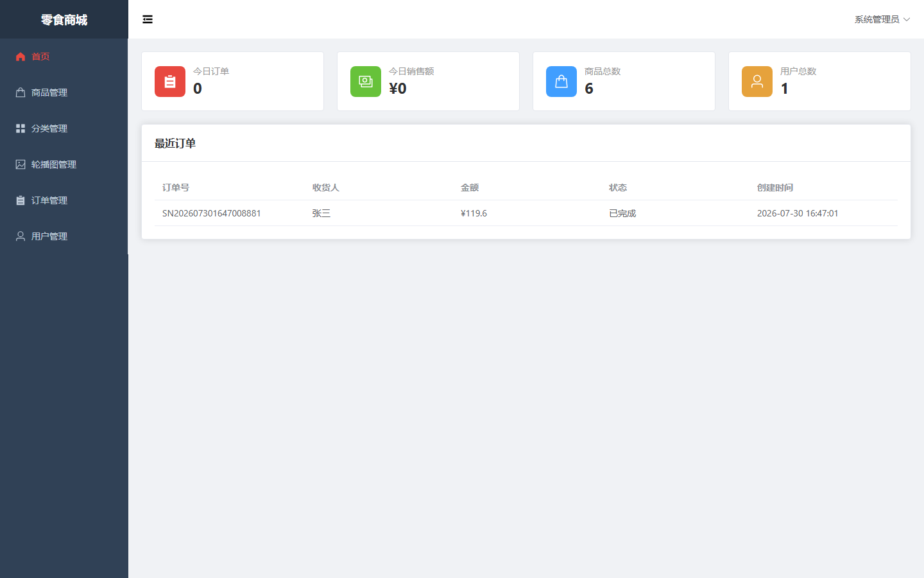This screenshot has width=924, height=578.
Task: Open the 订单管理 menu item
Action: pos(64,200)
